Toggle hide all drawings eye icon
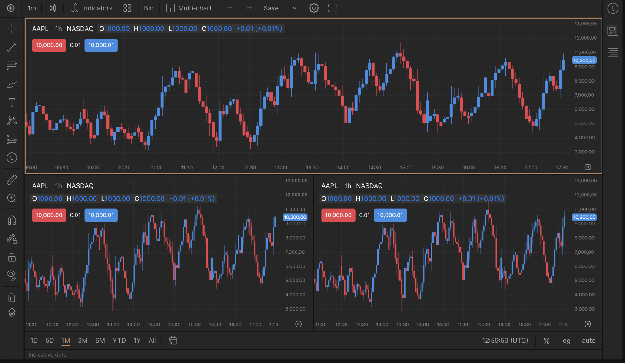The height and width of the screenshot is (364, 625). pyautogui.click(x=12, y=275)
